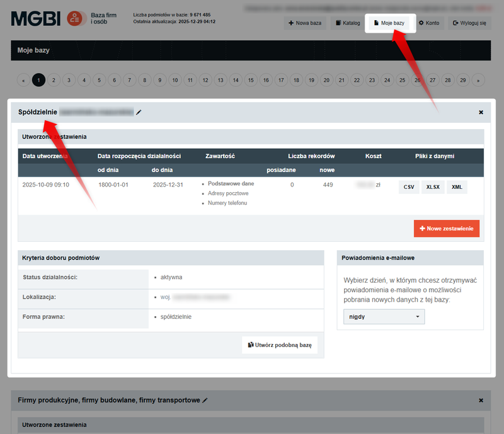This screenshot has width=504, height=434.
Task: Download the XLSX data file
Action: tap(433, 187)
